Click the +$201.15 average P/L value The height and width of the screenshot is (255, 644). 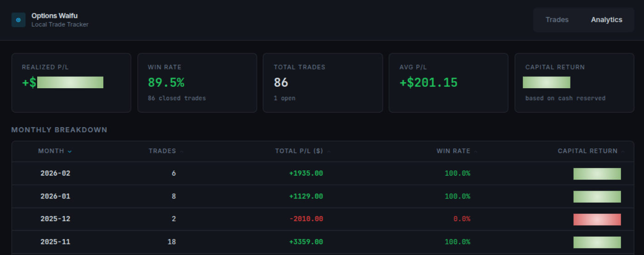coord(429,83)
